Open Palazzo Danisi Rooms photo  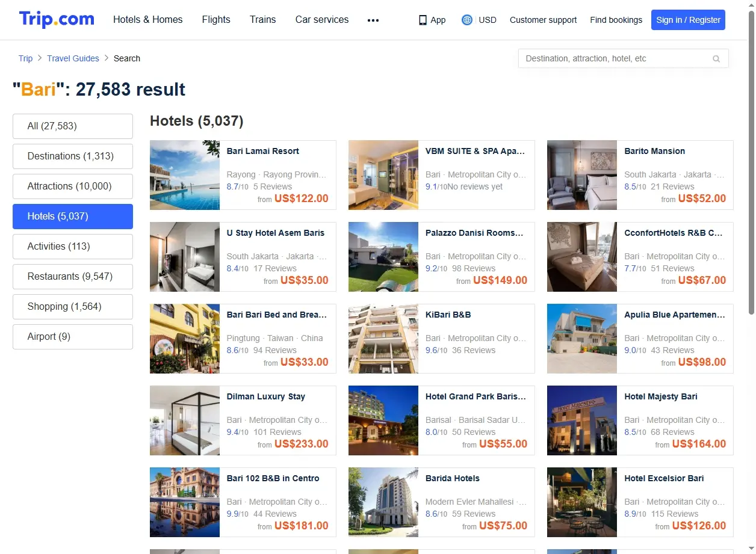click(383, 257)
